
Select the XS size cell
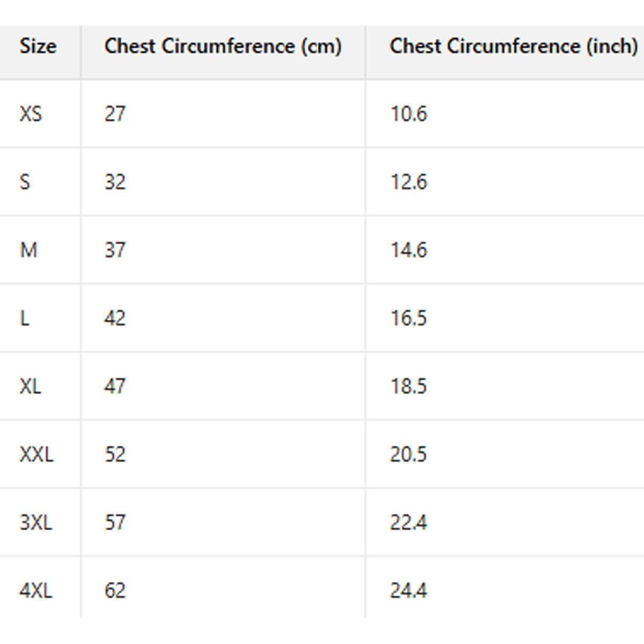tap(31, 114)
